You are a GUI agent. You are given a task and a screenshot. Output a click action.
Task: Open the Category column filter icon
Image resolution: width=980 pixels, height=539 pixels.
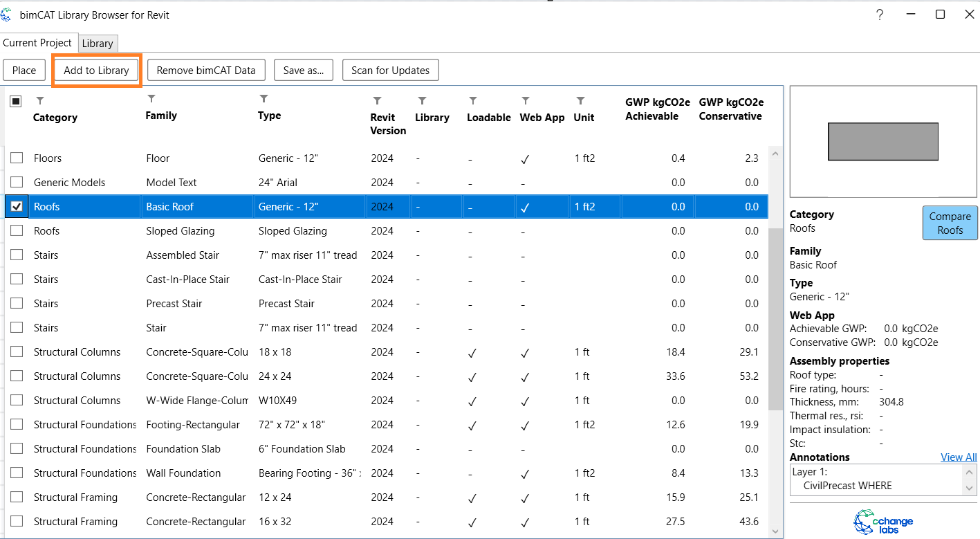point(40,101)
